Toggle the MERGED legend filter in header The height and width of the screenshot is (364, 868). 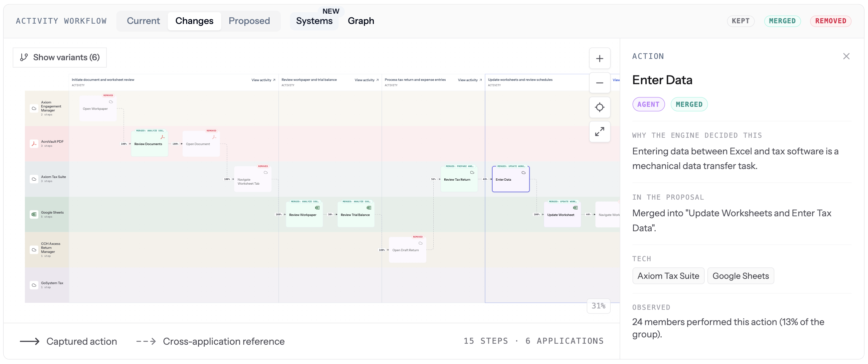pyautogui.click(x=782, y=21)
